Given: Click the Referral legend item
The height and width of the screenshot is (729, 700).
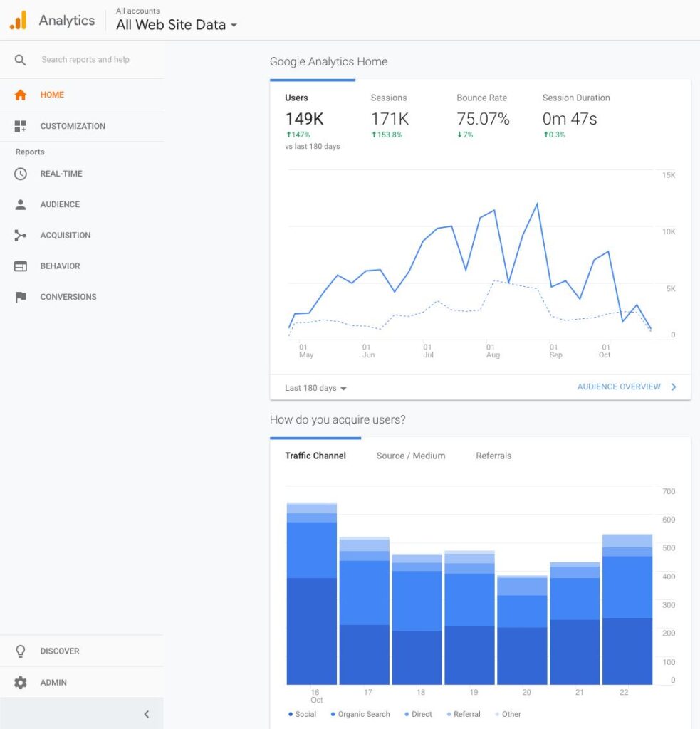Looking at the screenshot, I should pyautogui.click(x=464, y=714).
